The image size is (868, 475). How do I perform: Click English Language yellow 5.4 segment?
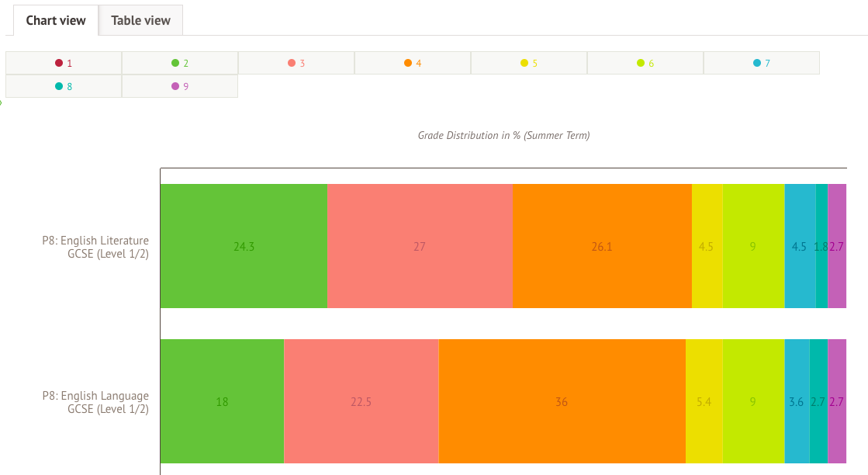coord(704,401)
